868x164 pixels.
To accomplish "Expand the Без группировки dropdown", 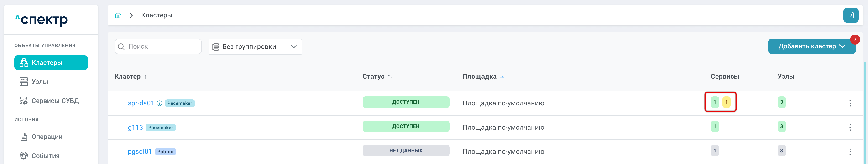I will pos(255,46).
